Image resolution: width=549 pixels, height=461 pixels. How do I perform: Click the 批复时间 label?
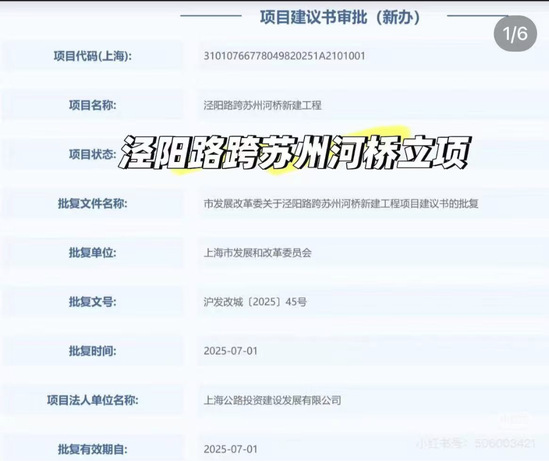(93, 351)
